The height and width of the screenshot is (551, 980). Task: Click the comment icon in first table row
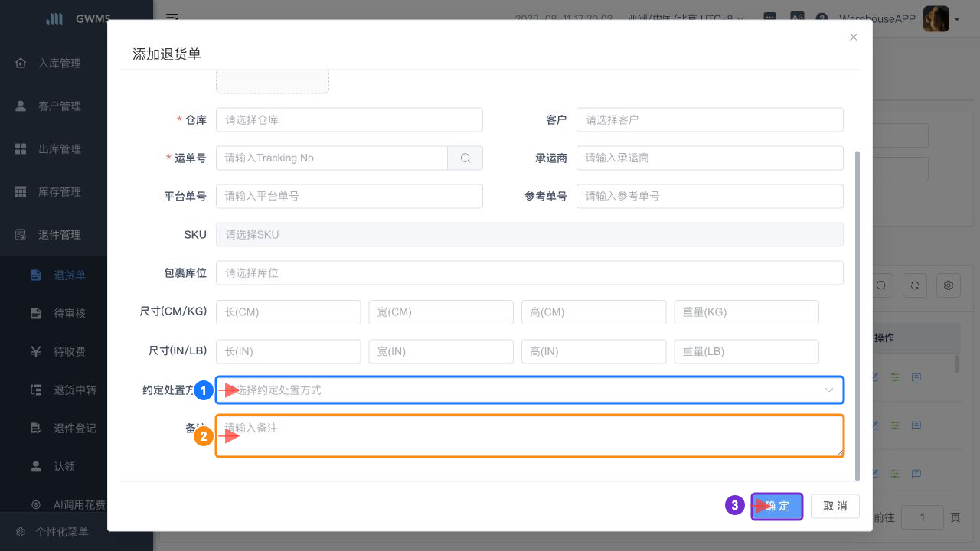916,377
